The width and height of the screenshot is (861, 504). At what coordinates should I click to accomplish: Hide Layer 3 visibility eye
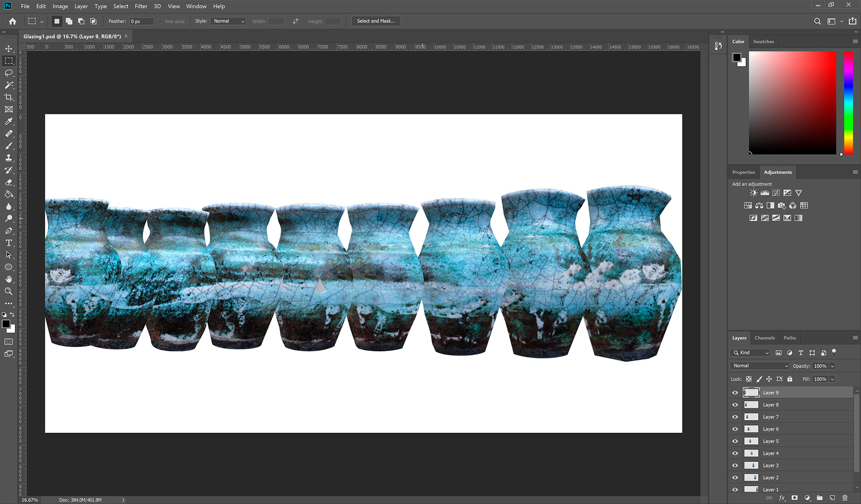[735, 465]
